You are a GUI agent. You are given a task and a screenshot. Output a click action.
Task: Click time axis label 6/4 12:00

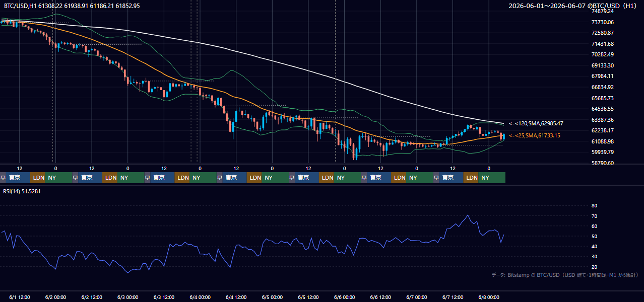(236, 297)
